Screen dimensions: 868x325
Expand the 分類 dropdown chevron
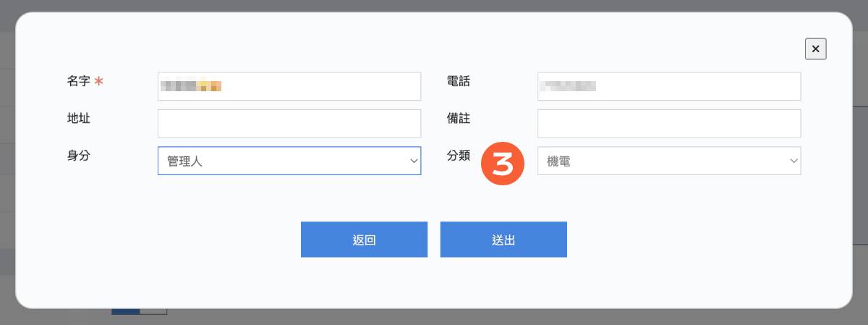pos(793,161)
